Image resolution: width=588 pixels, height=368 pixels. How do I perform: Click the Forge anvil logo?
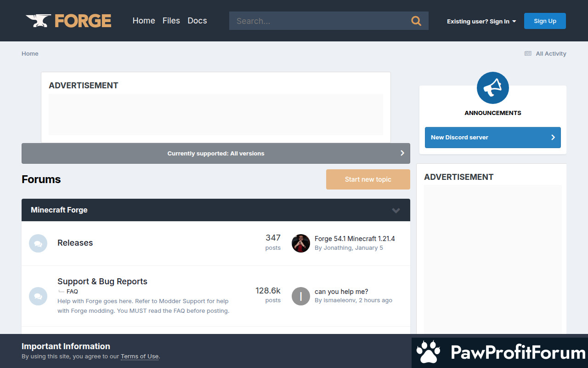tap(69, 21)
